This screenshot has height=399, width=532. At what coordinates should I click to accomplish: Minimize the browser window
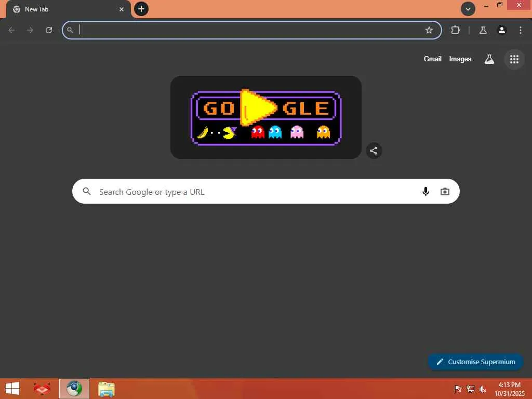tap(486, 5)
